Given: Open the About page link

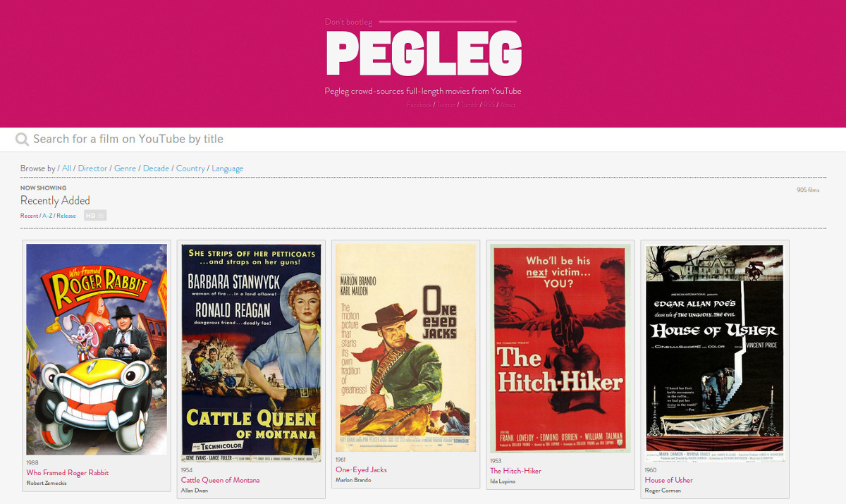Looking at the screenshot, I should (508, 105).
